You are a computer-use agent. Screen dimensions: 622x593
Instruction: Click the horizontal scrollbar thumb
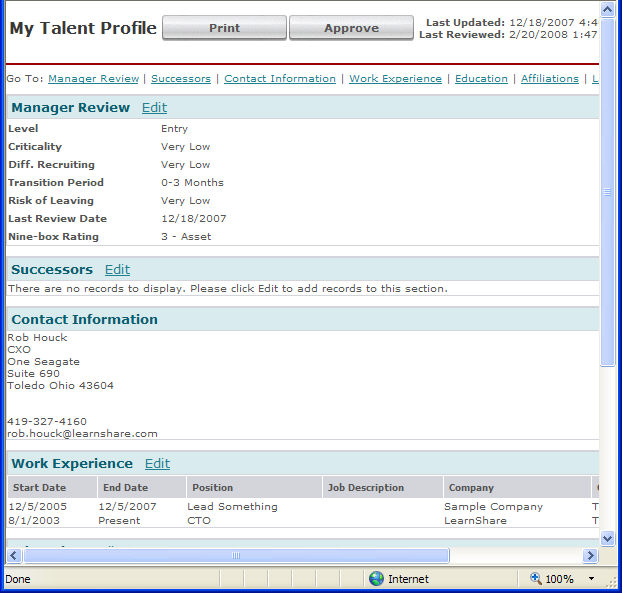(236, 555)
